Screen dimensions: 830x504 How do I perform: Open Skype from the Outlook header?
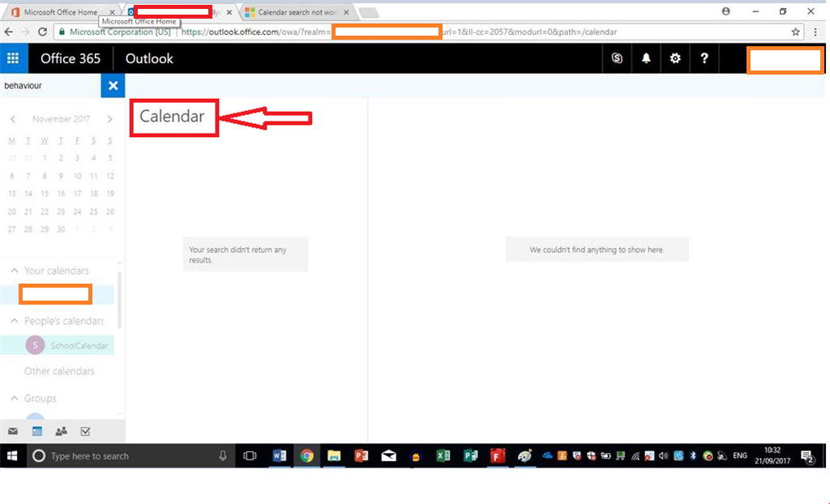617,58
